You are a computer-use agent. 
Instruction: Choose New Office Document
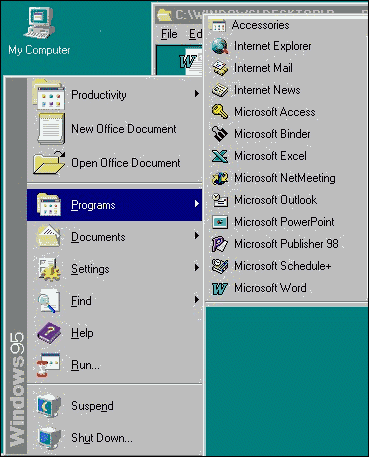(x=115, y=129)
